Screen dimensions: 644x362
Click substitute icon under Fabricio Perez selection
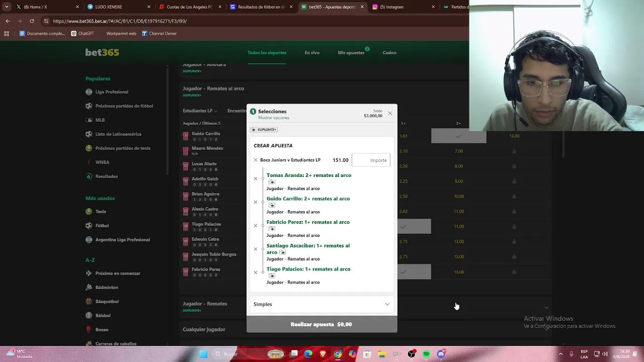click(272, 229)
